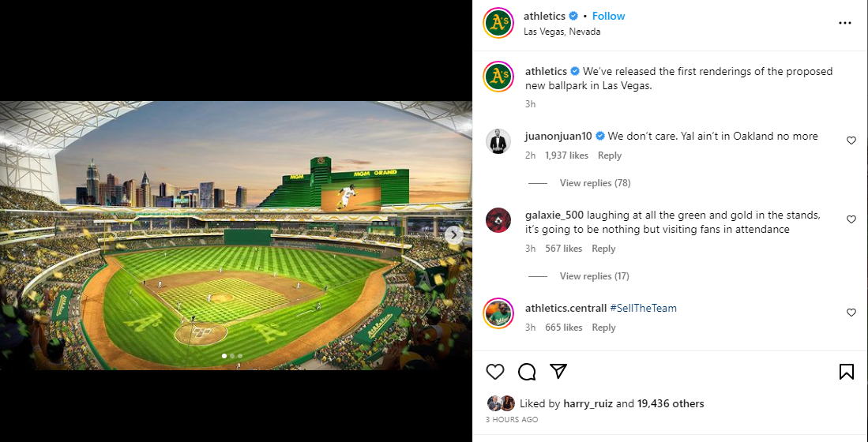Image resolution: width=868 pixels, height=442 pixels.
Task: Like juanonjuan10's comment
Action: coord(851,140)
